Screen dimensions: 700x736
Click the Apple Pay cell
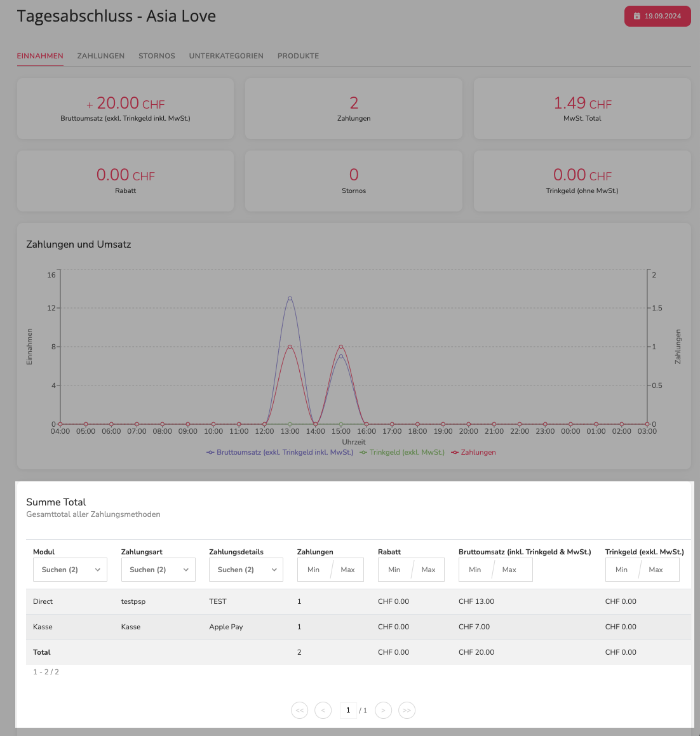click(x=226, y=627)
